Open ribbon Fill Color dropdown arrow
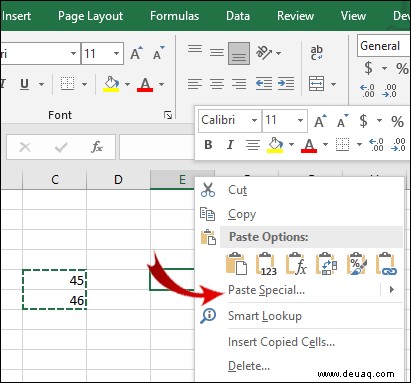Viewport: 411px width, 383px height. [x=127, y=84]
